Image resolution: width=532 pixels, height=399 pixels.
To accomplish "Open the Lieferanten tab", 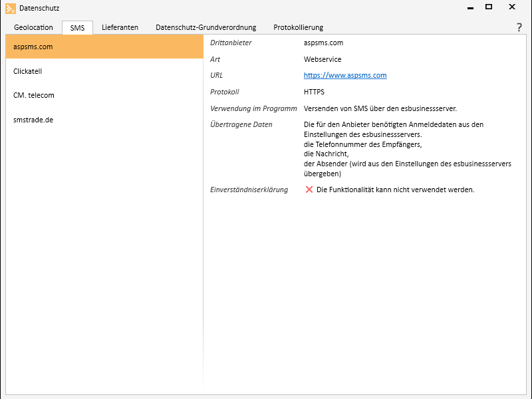I will [x=120, y=27].
